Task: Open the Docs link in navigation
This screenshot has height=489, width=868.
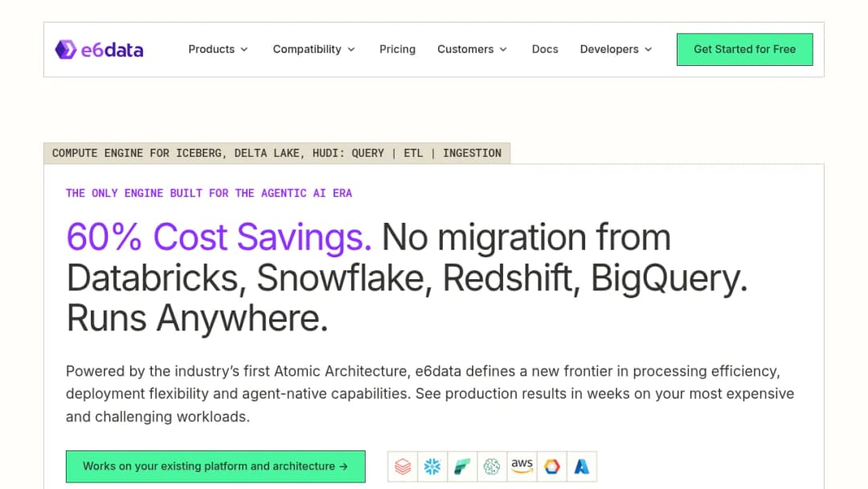Action: pyautogui.click(x=545, y=49)
